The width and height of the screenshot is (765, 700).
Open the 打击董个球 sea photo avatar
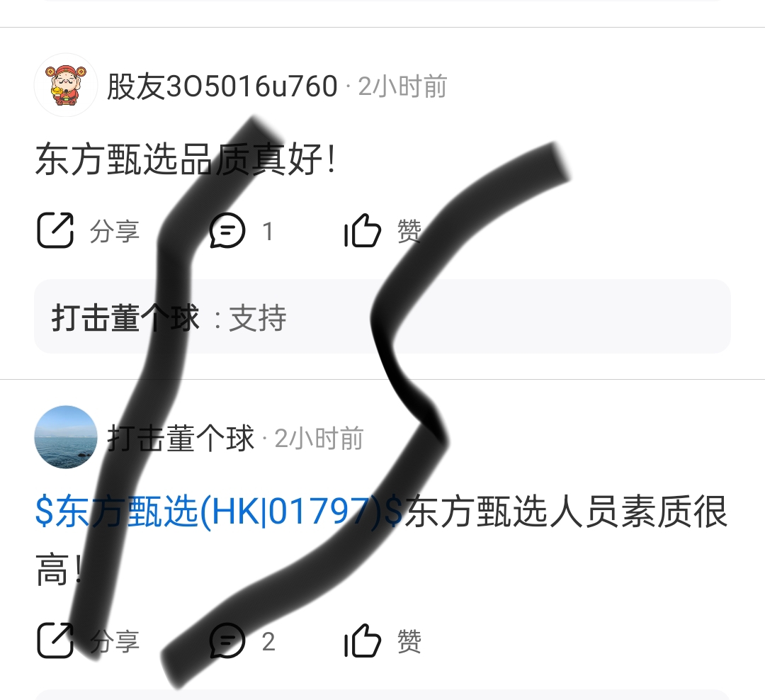pyautogui.click(x=66, y=437)
